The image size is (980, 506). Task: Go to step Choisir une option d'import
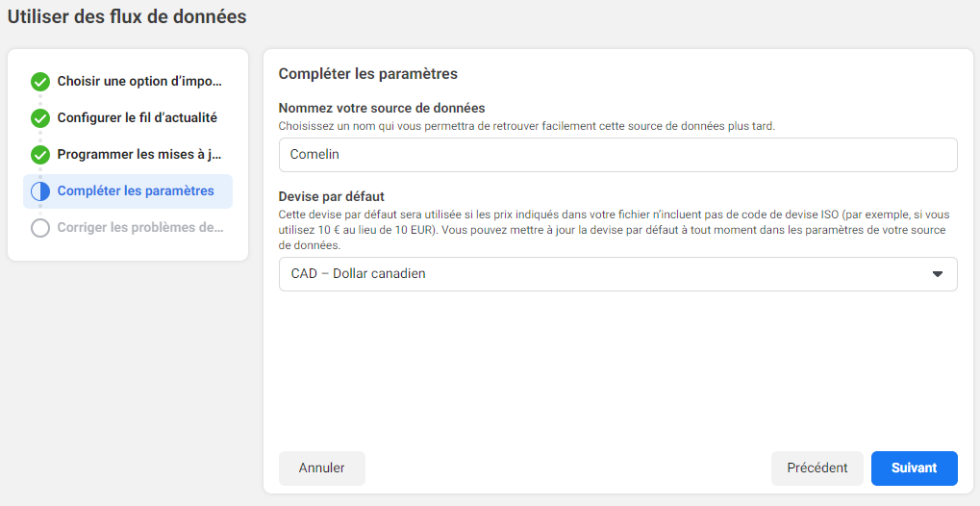128,82
